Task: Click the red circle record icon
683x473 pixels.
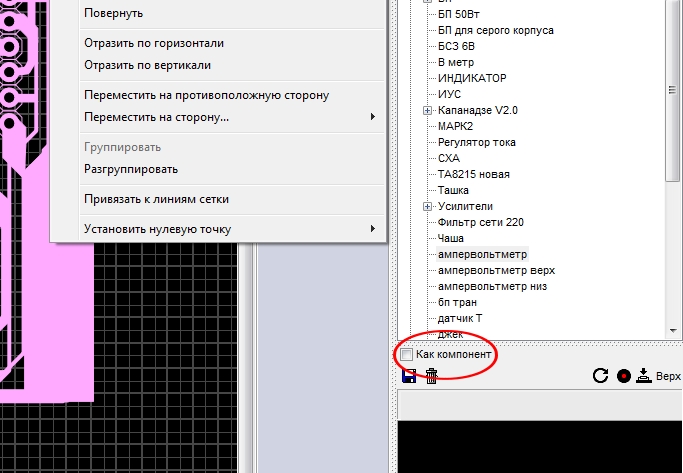Action: pyautogui.click(x=623, y=376)
